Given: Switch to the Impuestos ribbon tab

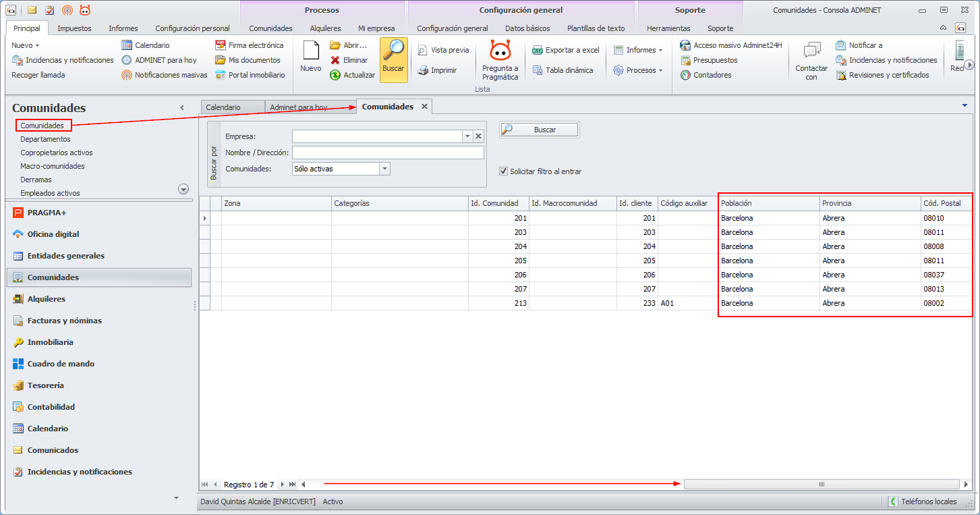Looking at the screenshot, I should point(74,28).
